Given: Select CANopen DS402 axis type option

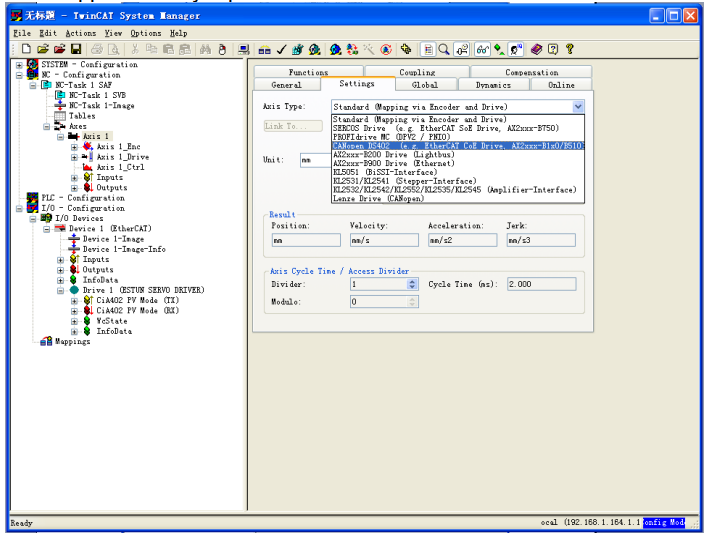Looking at the screenshot, I should 458,146.
